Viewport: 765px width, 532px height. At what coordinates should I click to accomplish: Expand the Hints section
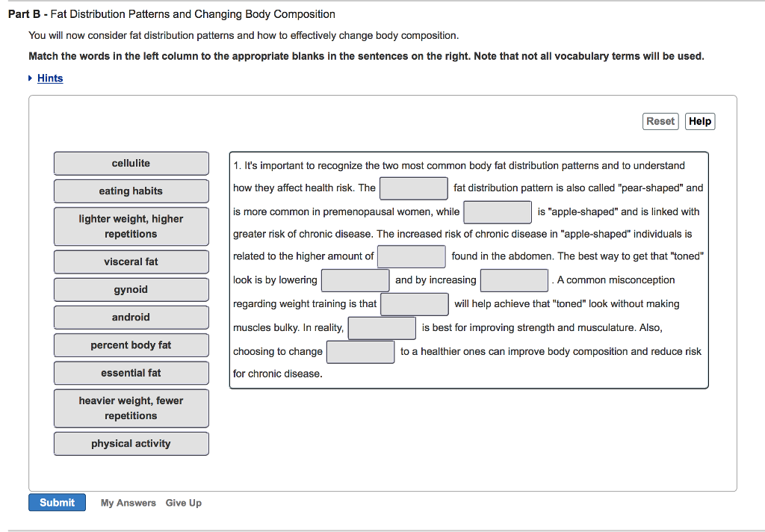pyautogui.click(x=49, y=78)
